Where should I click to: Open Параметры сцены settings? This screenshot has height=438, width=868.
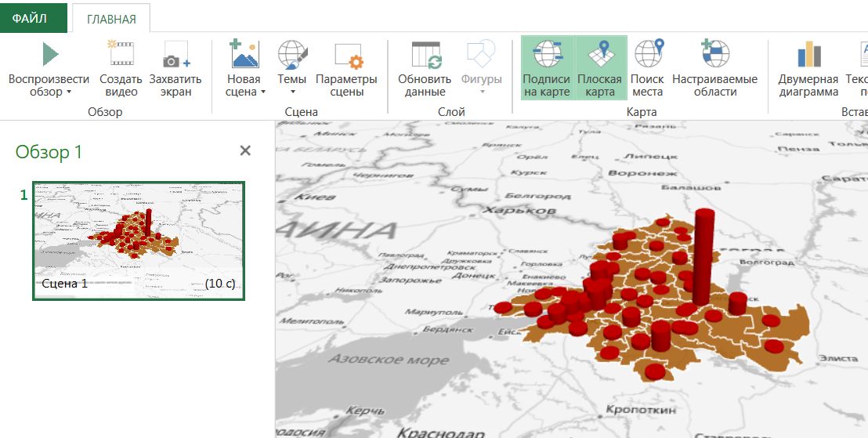pyautogui.click(x=346, y=56)
